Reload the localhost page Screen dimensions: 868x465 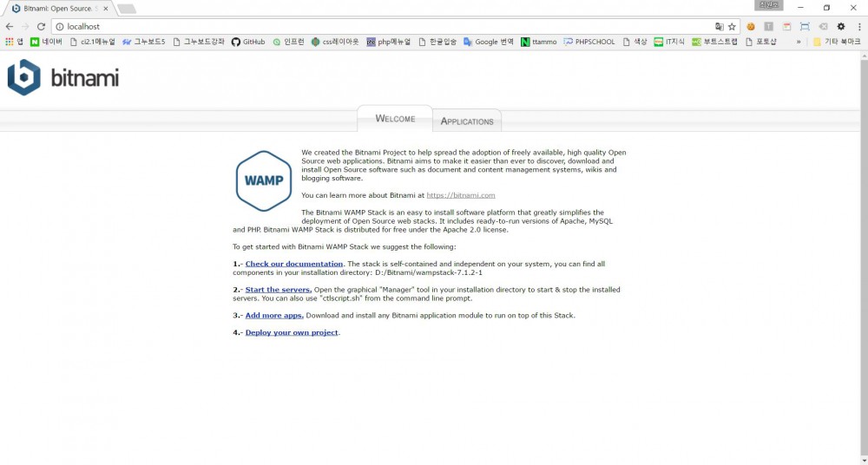coord(41,27)
